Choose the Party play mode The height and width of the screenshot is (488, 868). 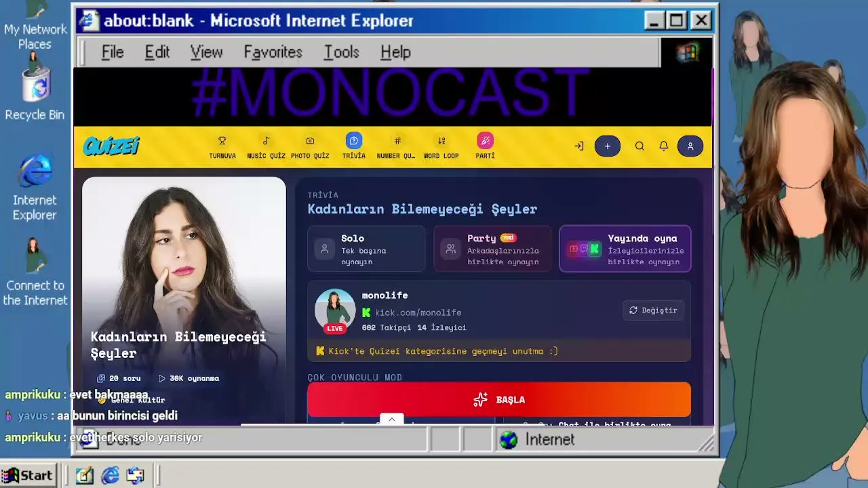tap(493, 249)
